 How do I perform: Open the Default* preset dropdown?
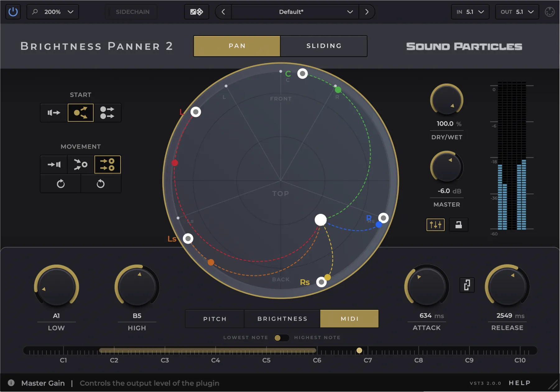click(x=295, y=12)
